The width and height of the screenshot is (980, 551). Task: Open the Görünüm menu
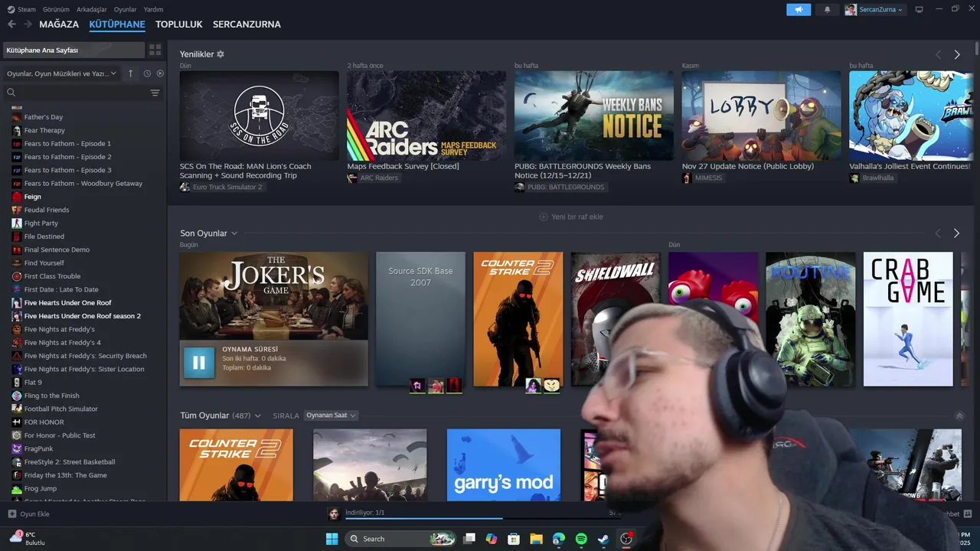click(56, 9)
